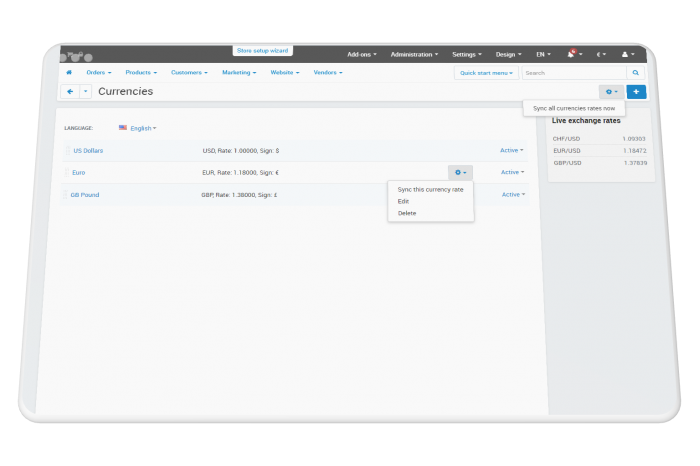Screen dimensions: 700x466
Task: Choose Edit in Euro context menu
Action: click(x=403, y=201)
